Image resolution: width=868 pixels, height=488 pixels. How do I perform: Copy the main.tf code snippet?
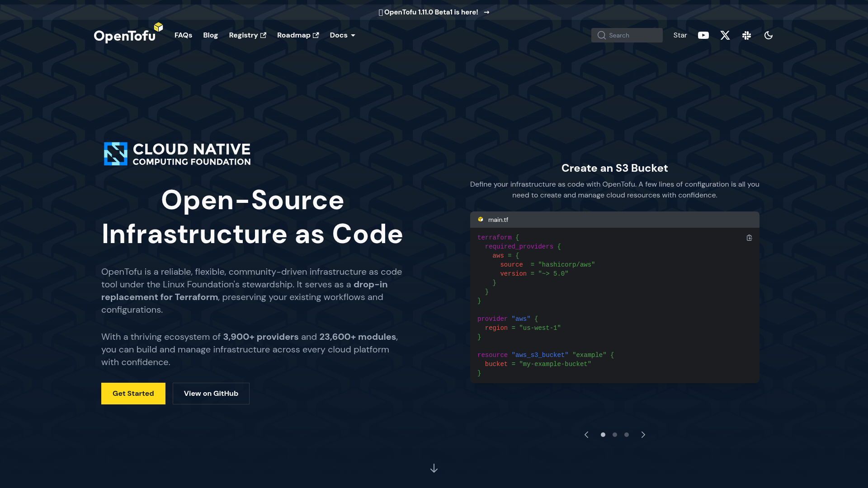point(749,238)
